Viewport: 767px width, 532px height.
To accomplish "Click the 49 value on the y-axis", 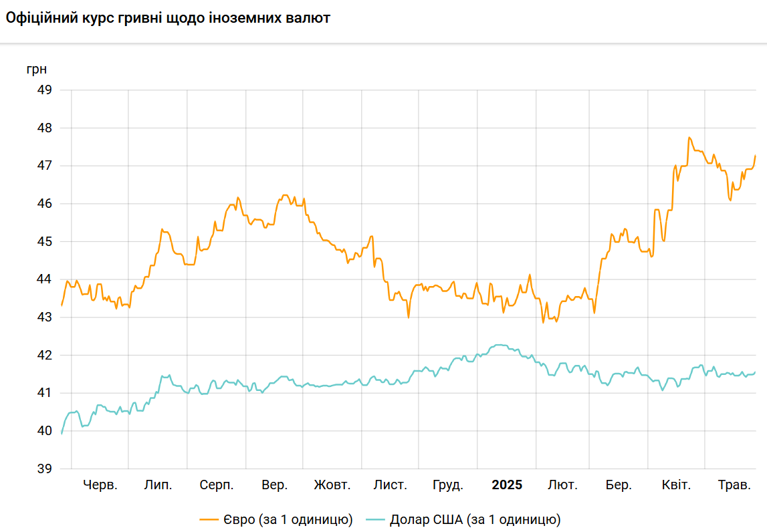I will 43,90.
